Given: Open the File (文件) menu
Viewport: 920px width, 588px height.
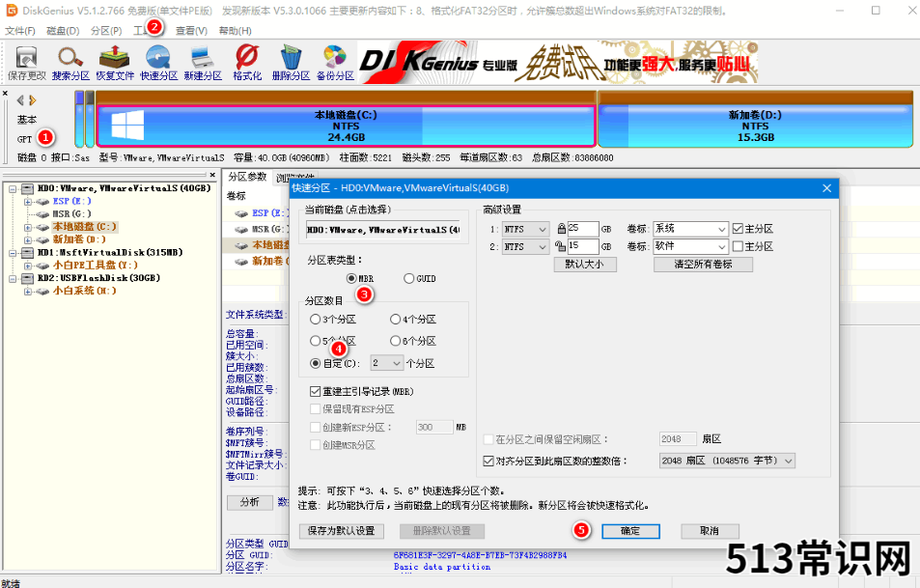Looking at the screenshot, I should click(20, 31).
